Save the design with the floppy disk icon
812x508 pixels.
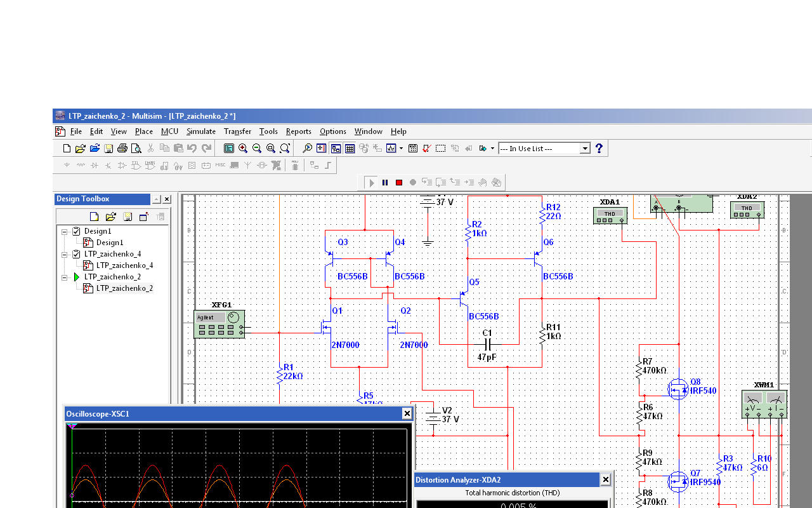pyautogui.click(x=108, y=149)
